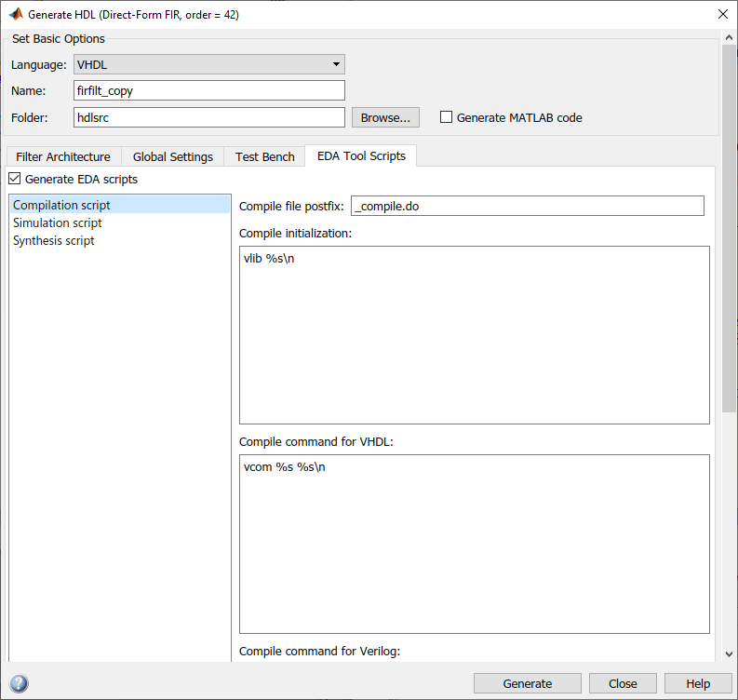
Task: Choose Synthesis script in the list
Action: tap(120, 240)
